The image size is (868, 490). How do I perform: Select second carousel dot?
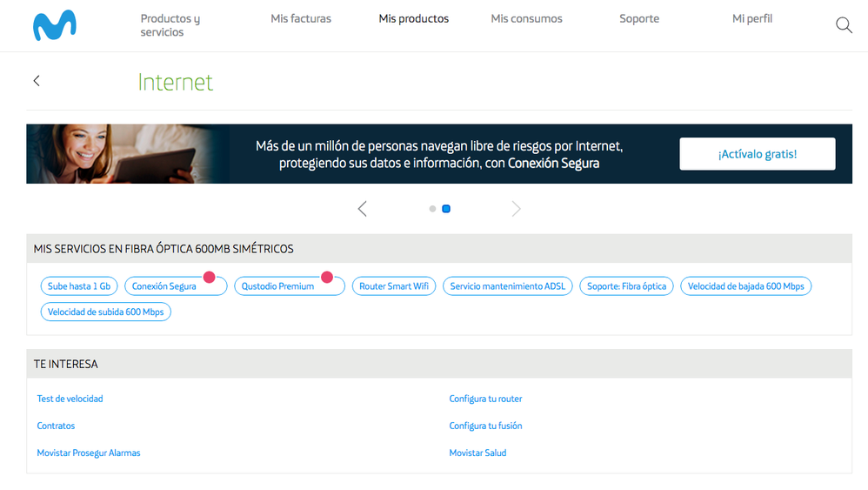[x=446, y=209]
